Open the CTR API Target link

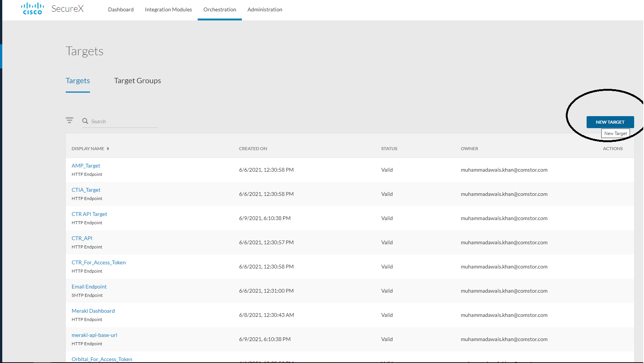(90, 214)
